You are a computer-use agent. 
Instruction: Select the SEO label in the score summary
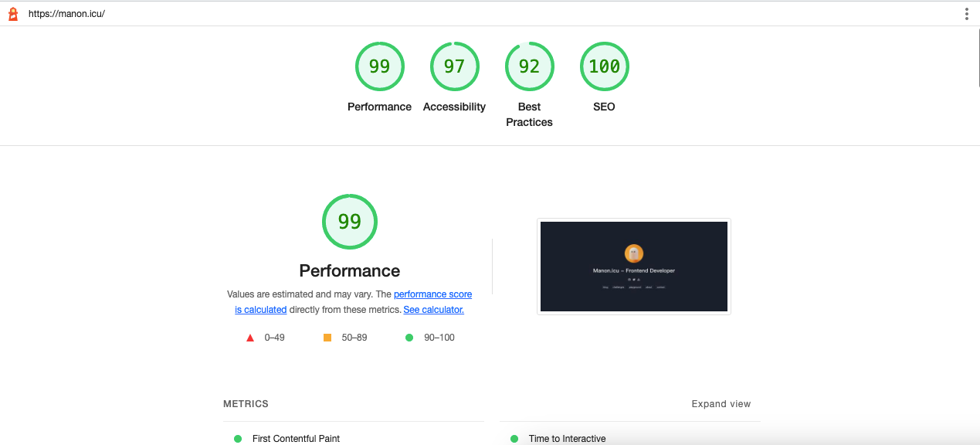pos(604,107)
